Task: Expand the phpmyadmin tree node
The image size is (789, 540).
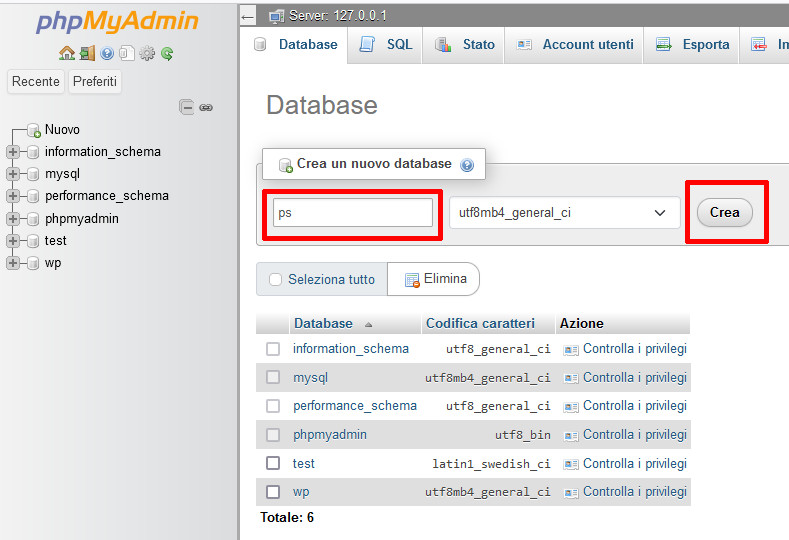Action: (x=13, y=218)
